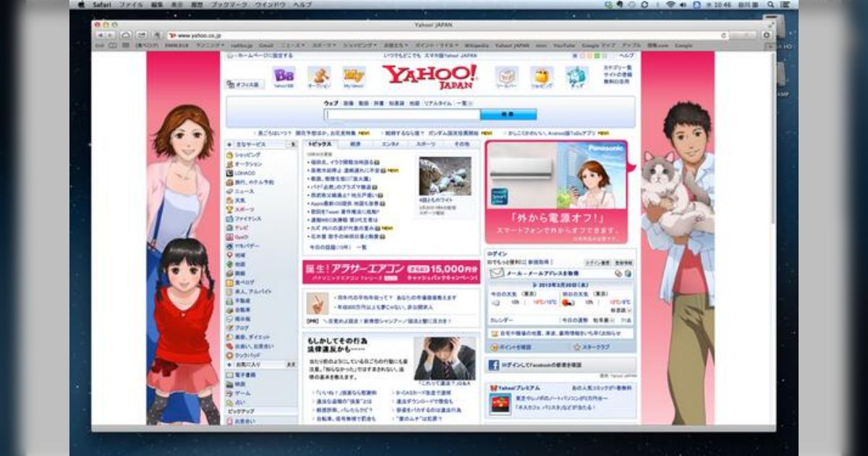Open the Auctions icon beside Yahoo logo
This screenshot has width=868, height=456.
(x=318, y=75)
